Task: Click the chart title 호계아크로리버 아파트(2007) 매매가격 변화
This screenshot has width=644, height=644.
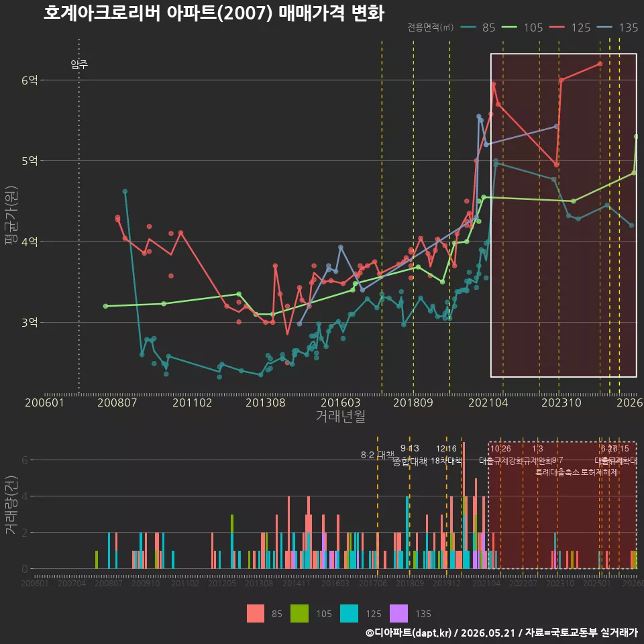Action: [213, 13]
